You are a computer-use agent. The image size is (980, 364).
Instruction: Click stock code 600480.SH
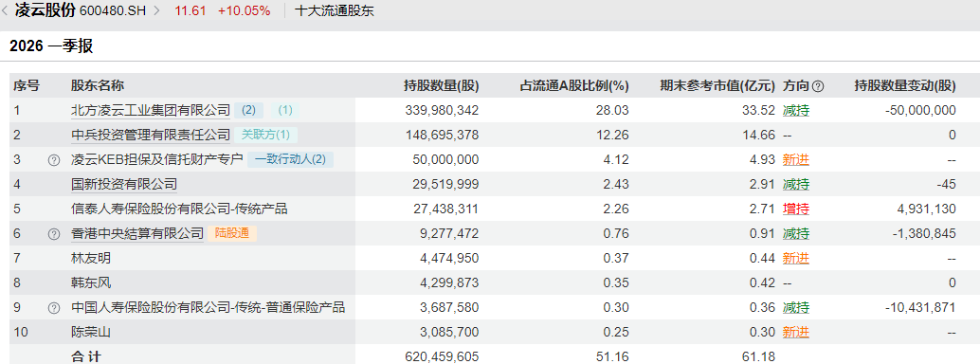[x=113, y=11]
